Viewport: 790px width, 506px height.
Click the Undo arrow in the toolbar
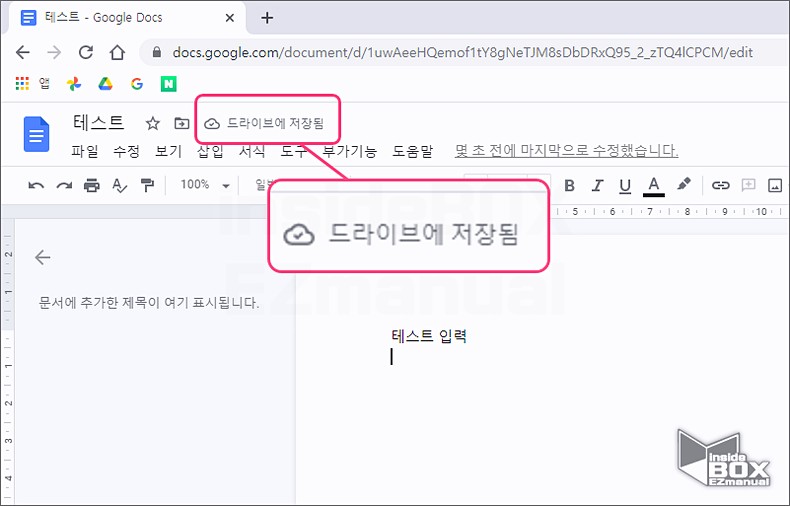(x=36, y=185)
